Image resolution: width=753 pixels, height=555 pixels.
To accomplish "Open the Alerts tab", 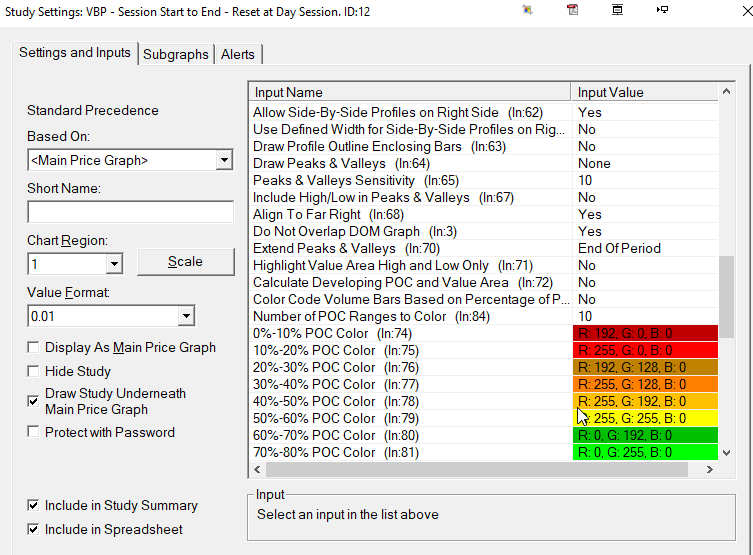I will click(x=238, y=54).
